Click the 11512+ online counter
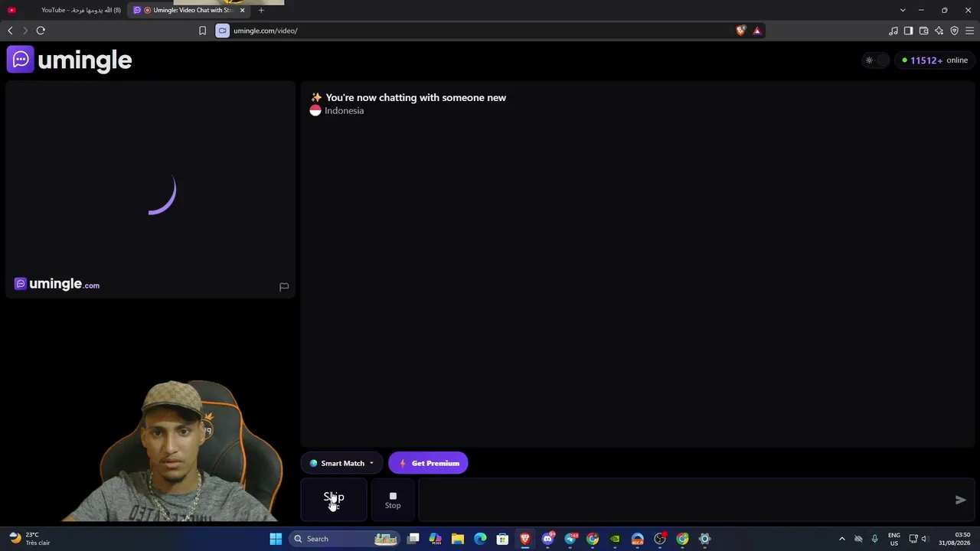This screenshot has height=551, width=980. pos(935,60)
